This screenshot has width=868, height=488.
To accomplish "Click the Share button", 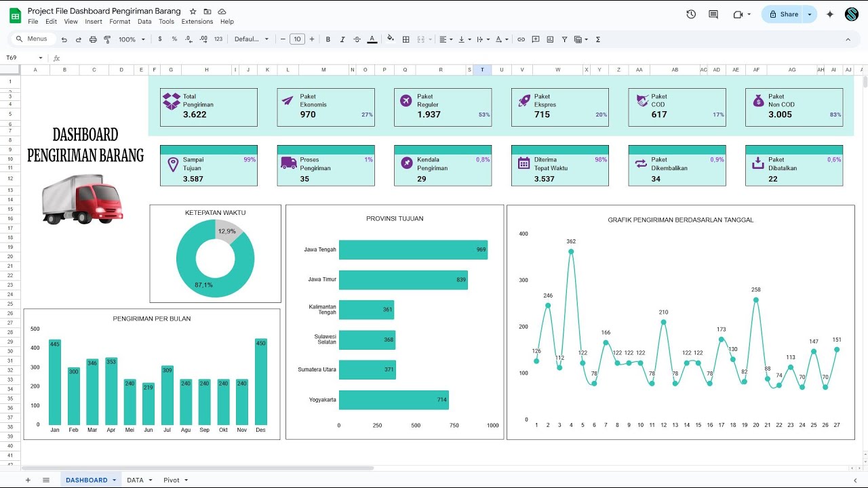I will click(784, 14).
